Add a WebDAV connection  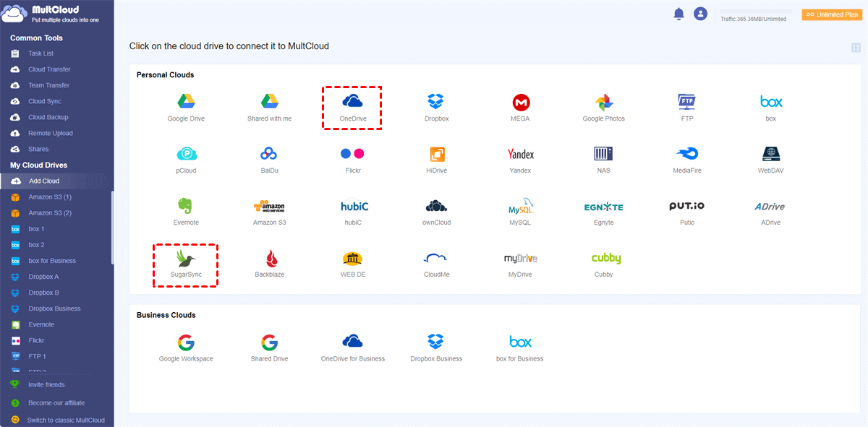click(x=771, y=160)
